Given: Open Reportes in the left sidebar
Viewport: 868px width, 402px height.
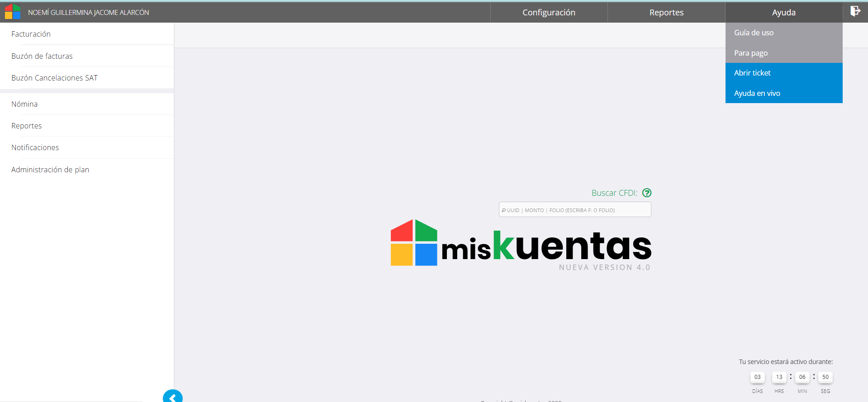Looking at the screenshot, I should pos(27,126).
